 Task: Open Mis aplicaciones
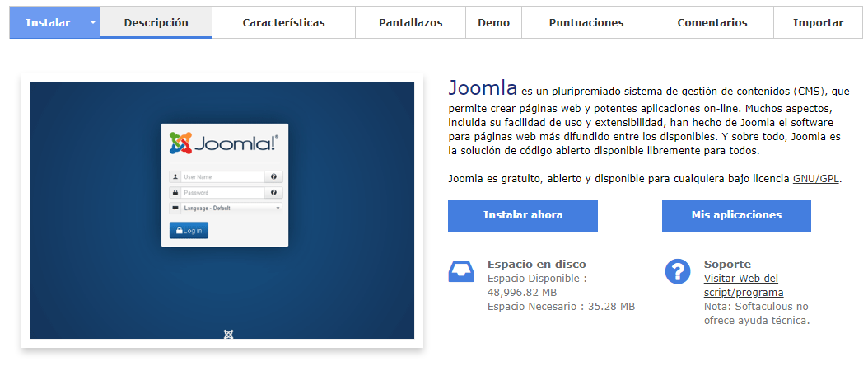coord(736,216)
